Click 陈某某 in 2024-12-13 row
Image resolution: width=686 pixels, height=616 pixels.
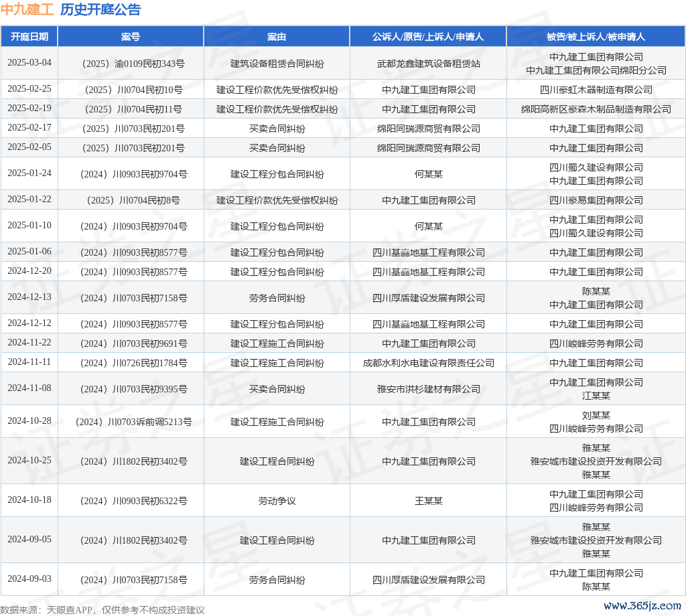pyautogui.click(x=596, y=291)
